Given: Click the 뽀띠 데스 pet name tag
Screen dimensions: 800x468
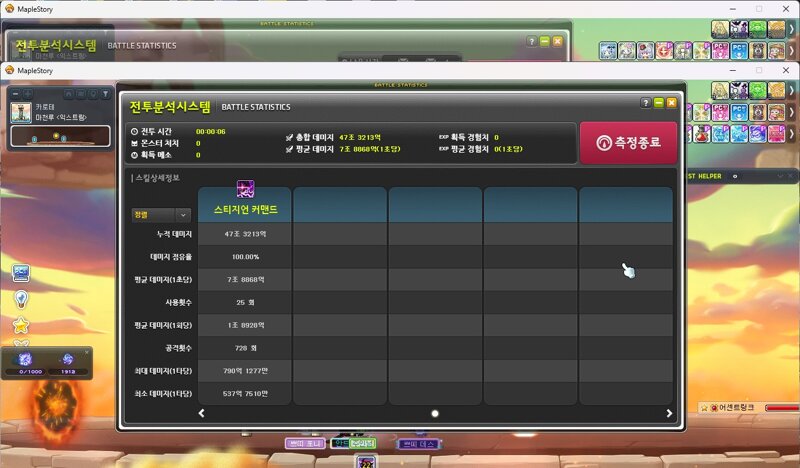Looking at the screenshot, I should 418,444.
